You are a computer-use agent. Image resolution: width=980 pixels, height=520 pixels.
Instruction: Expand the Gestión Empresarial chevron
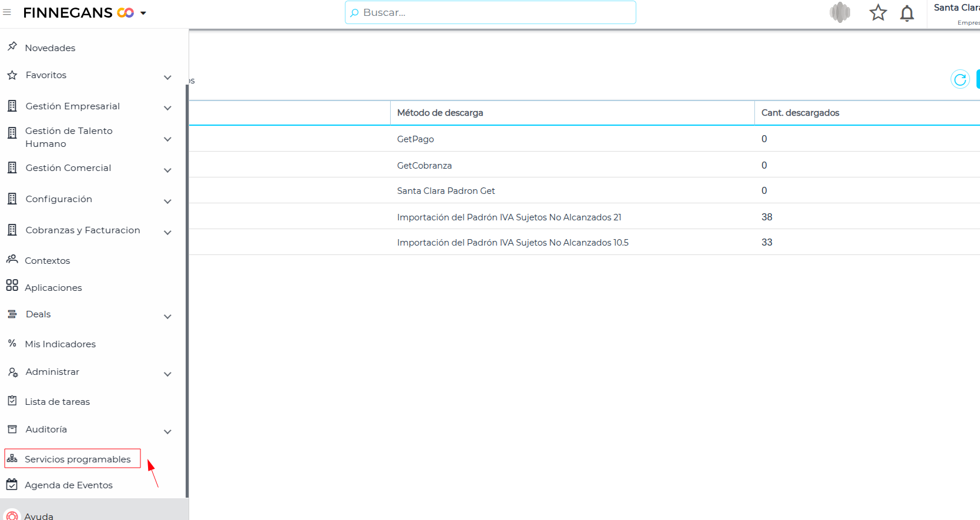[x=167, y=108]
